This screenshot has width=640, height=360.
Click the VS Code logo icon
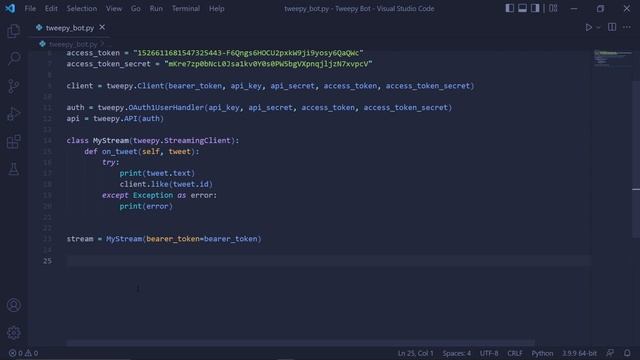(x=10, y=8)
